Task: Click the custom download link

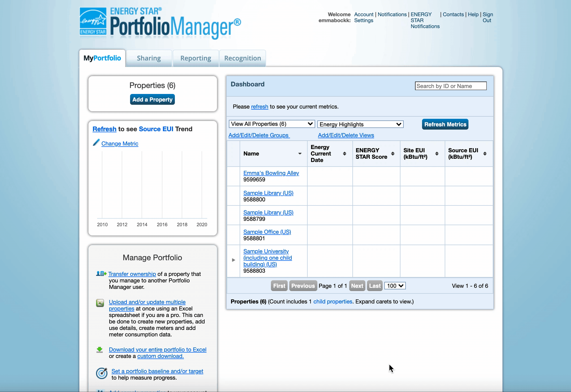Action: tap(161, 356)
